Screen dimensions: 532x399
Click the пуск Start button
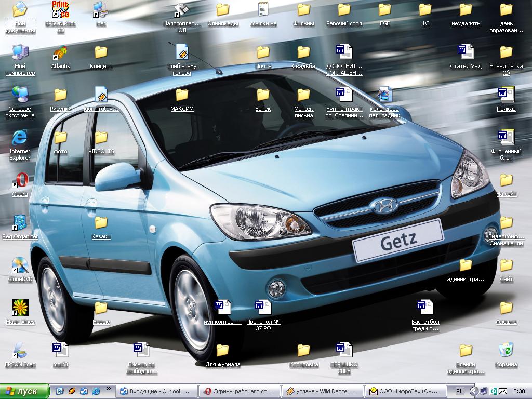[24, 392]
